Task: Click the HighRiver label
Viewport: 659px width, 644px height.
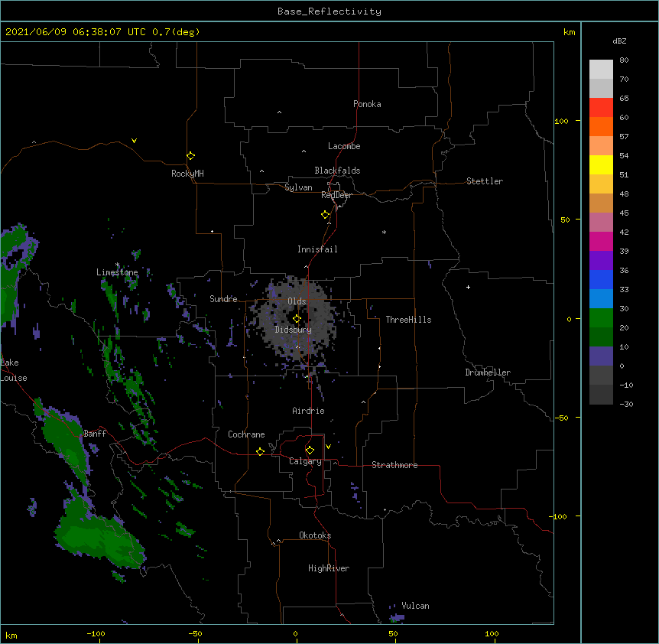Action: point(329,568)
